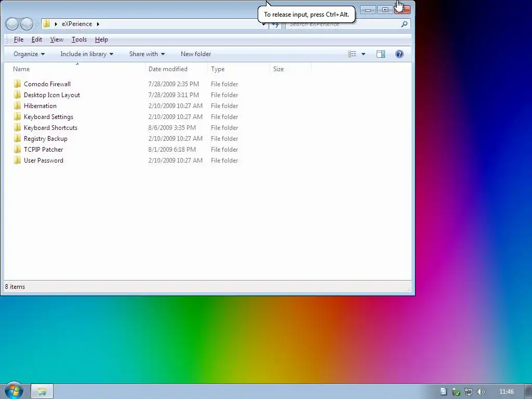Select Registry Backup folder name
The width and height of the screenshot is (532, 399).
click(x=46, y=138)
